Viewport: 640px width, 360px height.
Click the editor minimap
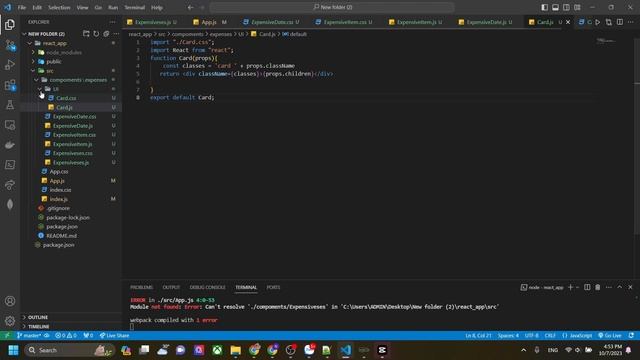[x=606, y=41]
